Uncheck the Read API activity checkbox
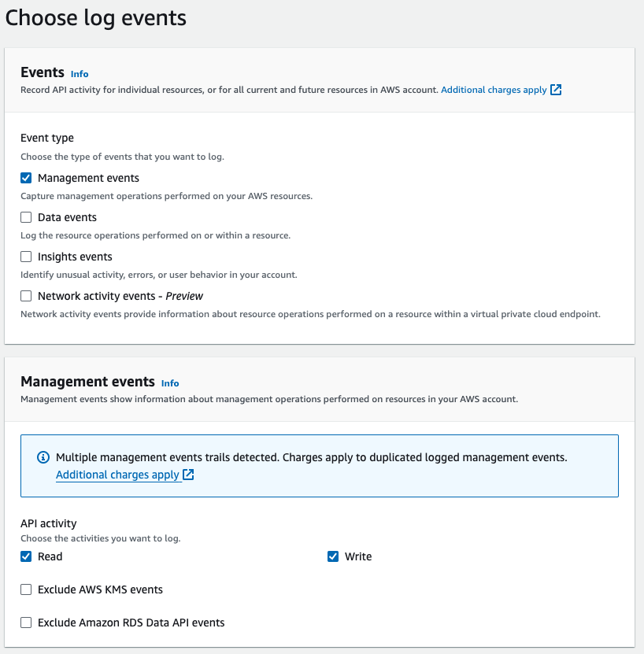 26,556
